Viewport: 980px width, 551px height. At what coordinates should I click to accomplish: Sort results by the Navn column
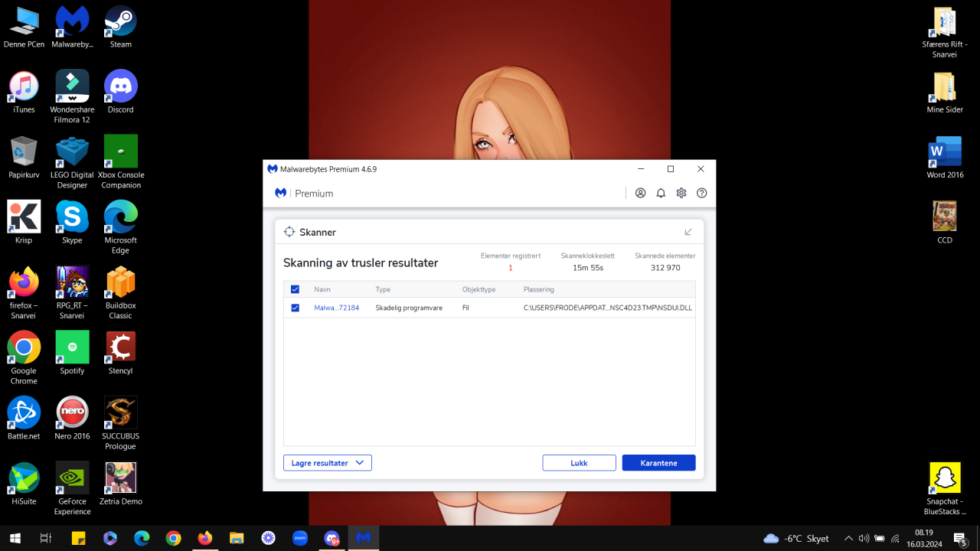coord(322,290)
